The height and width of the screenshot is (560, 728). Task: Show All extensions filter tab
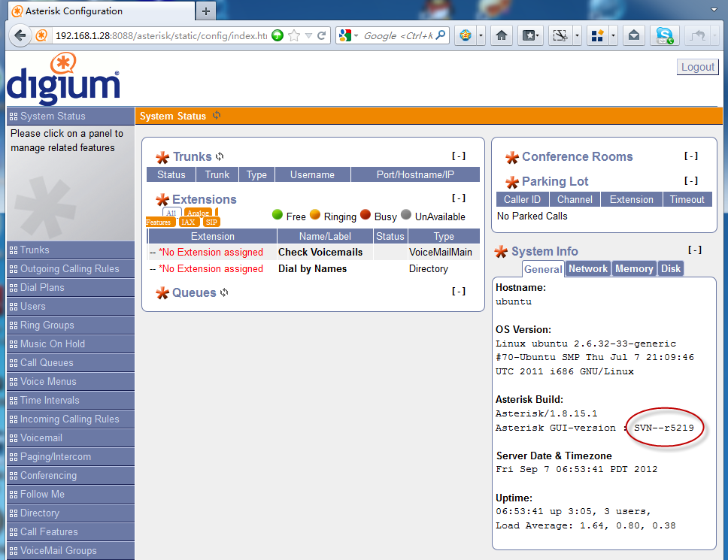[171, 213]
